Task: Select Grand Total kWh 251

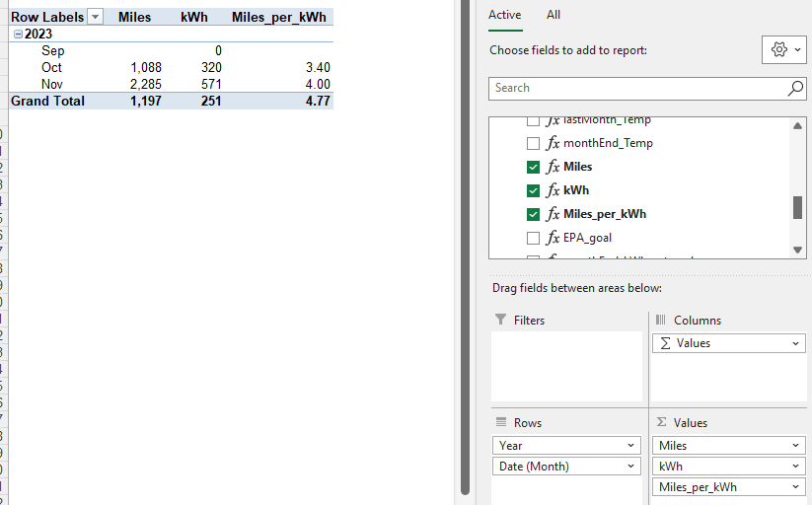Action: 211,101
